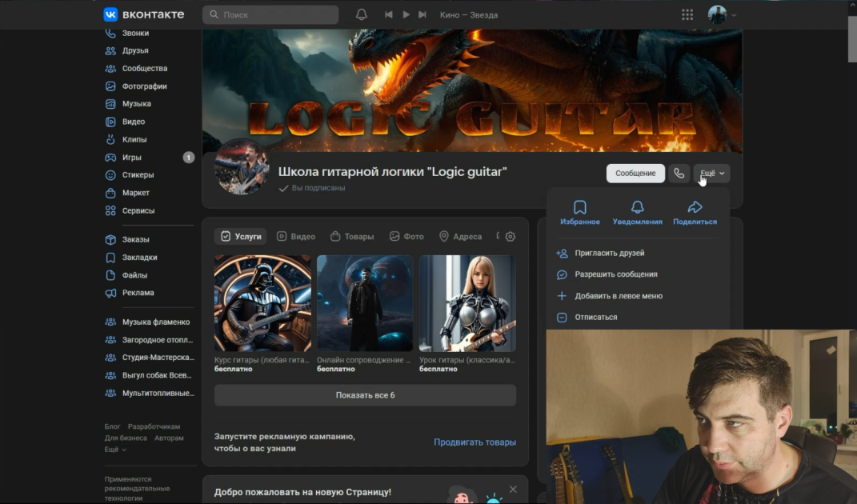Switch to Видео tab in community
857x504 pixels.
coord(296,236)
